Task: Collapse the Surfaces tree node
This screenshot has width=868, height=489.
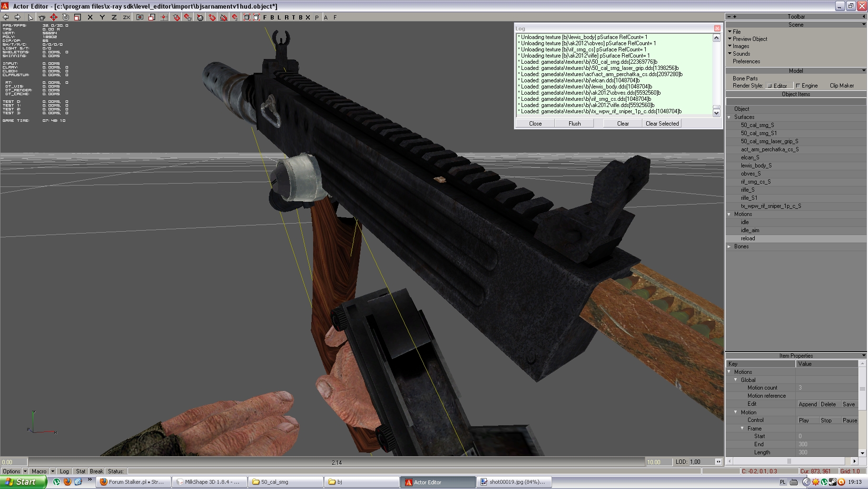Action: click(x=729, y=117)
